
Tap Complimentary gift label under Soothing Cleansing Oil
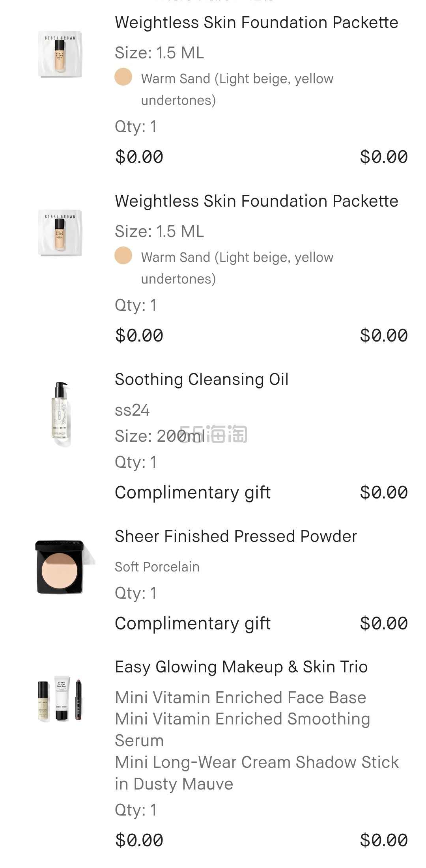(x=192, y=493)
